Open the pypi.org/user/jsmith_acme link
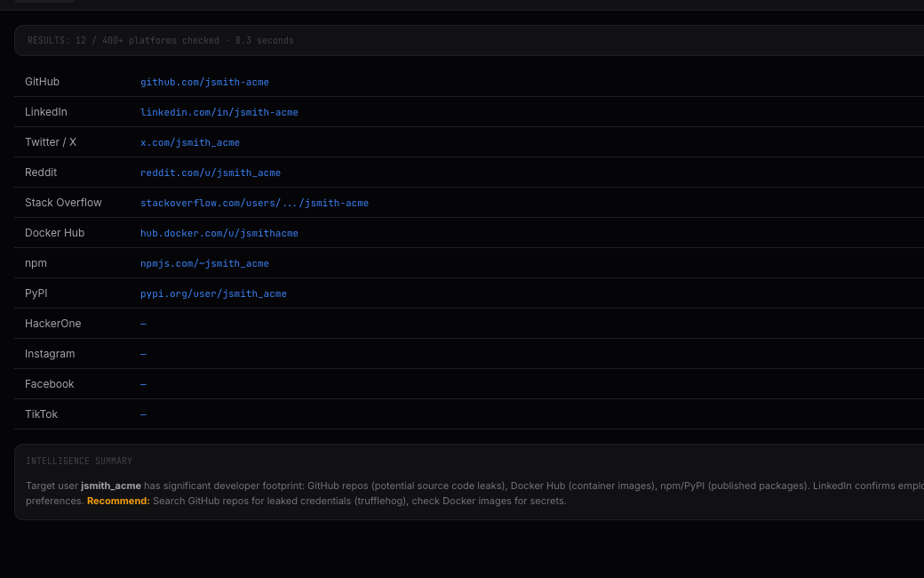The image size is (924, 578). point(213,293)
